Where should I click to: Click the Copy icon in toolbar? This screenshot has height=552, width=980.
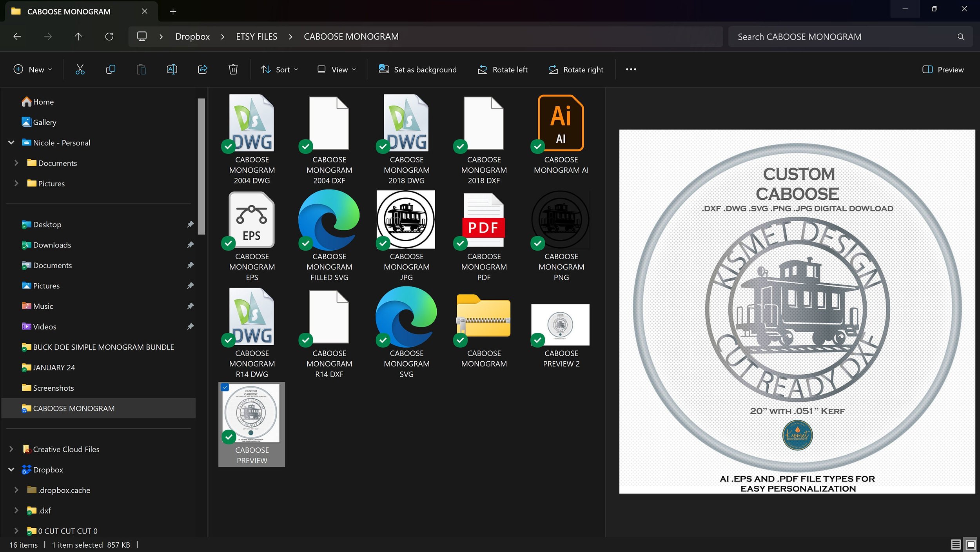111,69
